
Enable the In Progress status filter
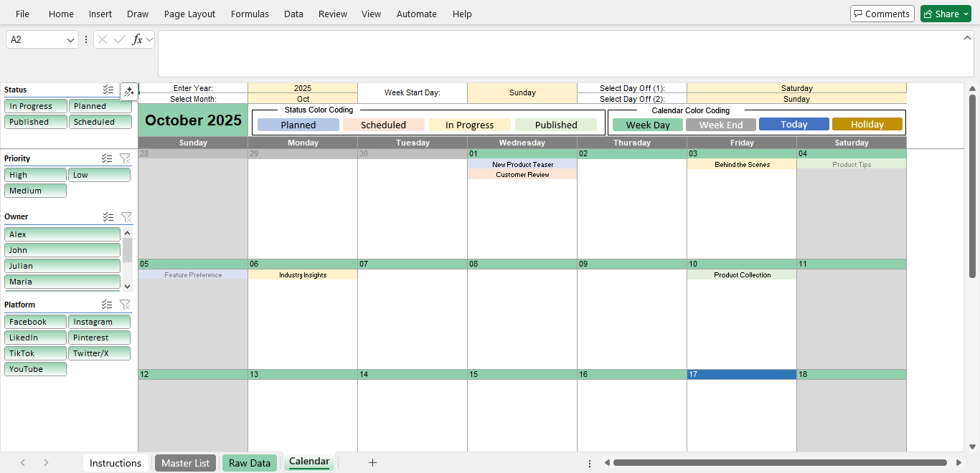[x=35, y=105]
